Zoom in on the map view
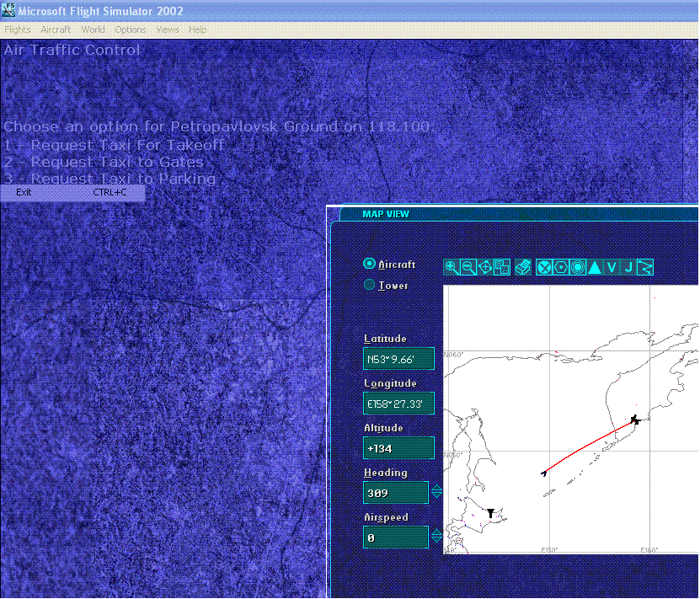 [x=452, y=267]
